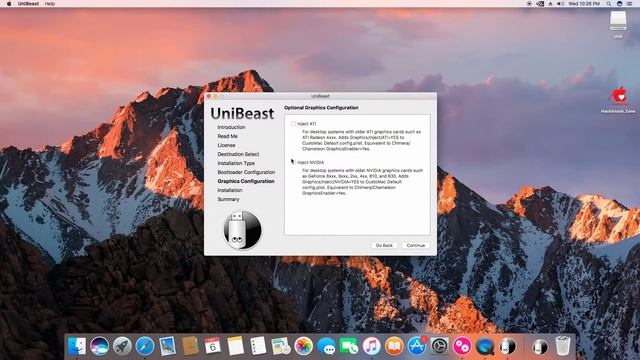Screen dimensions: 640x360
Task: Open the pink round app icon in Dock
Action: (462, 346)
